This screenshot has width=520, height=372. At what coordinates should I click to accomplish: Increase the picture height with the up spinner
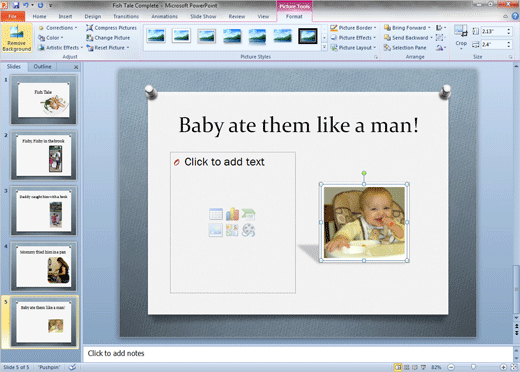pos(509,29)
